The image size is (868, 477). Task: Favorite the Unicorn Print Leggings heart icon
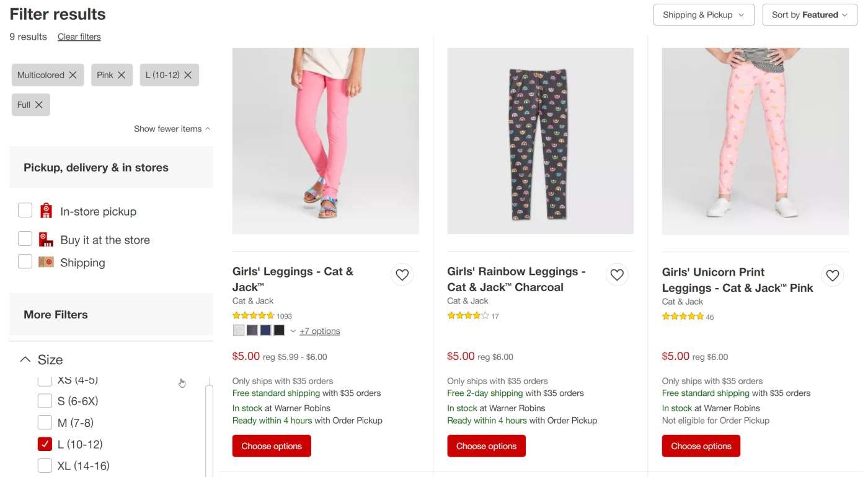tap(832, 275)
